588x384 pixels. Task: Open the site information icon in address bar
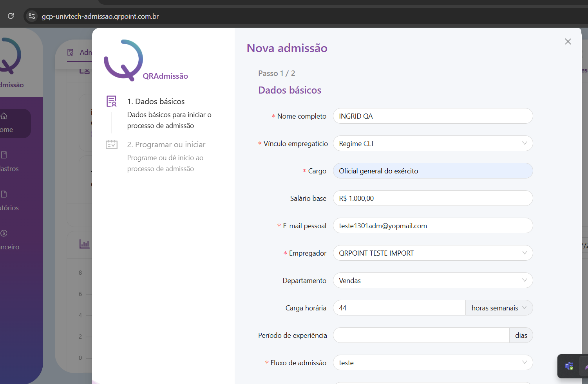[32, 16]
